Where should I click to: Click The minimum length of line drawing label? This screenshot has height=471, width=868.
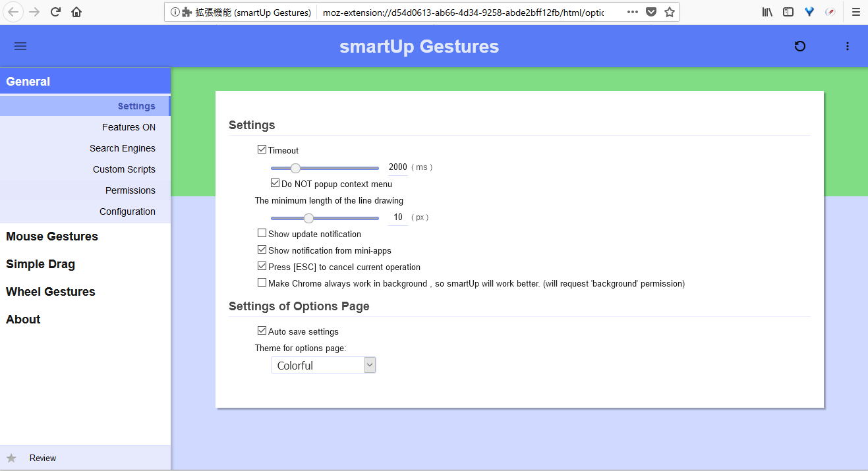329,200
